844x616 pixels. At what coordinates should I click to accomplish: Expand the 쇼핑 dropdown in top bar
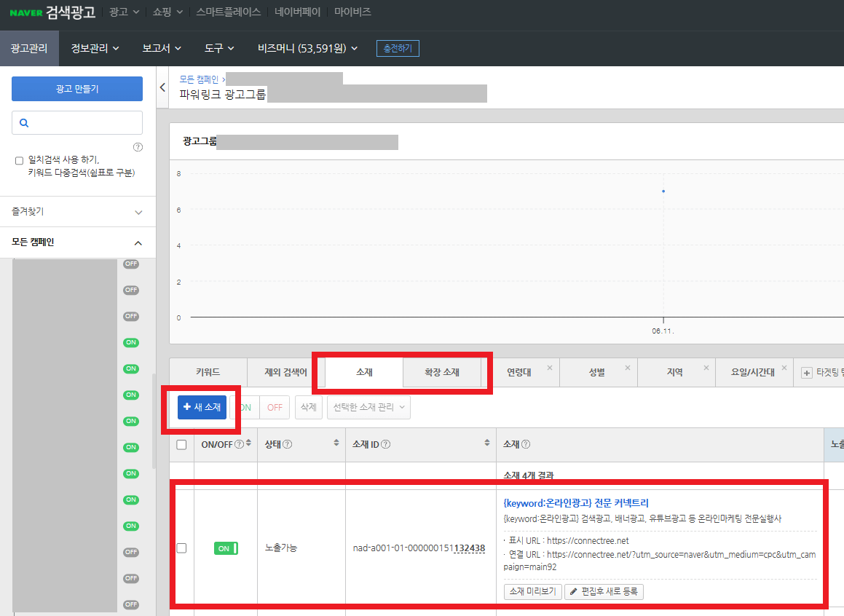pyautogui.click(x=167, y=12)
